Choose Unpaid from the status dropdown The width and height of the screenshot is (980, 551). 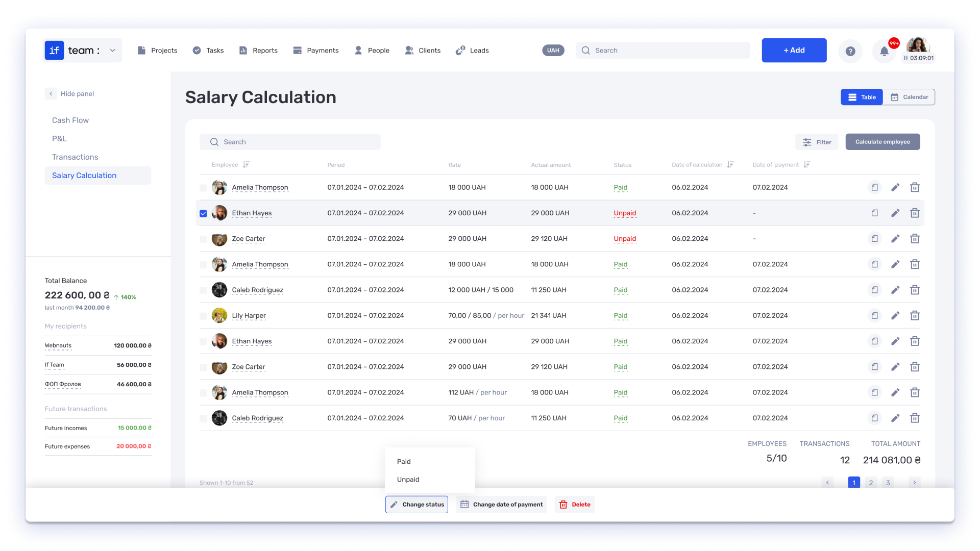408,480
